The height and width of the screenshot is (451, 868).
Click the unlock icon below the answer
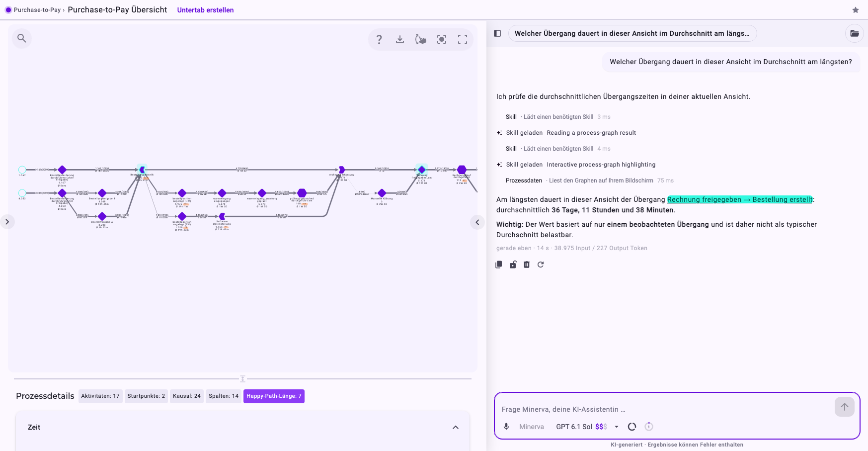click(513, 265)
